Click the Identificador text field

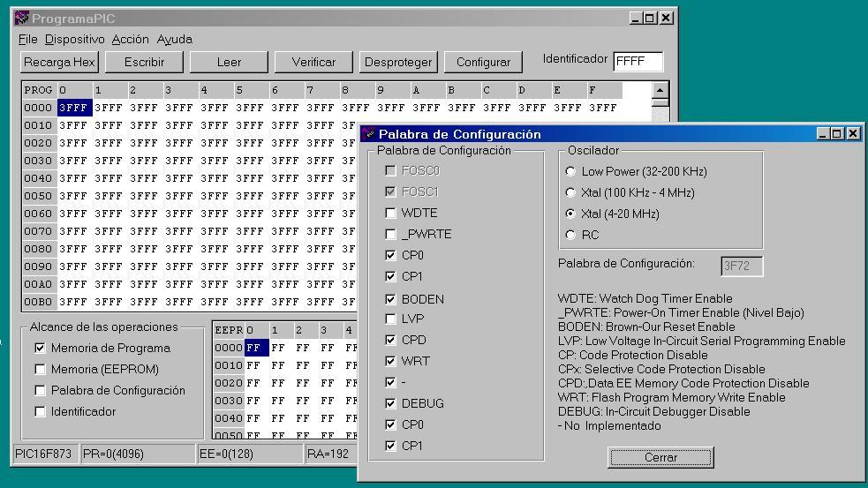point(638,61)
